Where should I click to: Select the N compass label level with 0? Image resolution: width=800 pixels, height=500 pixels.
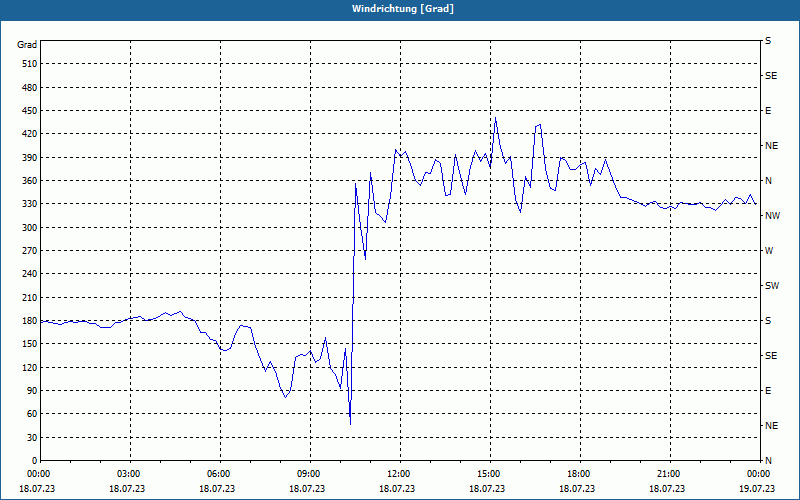click(x=768, y=461)
